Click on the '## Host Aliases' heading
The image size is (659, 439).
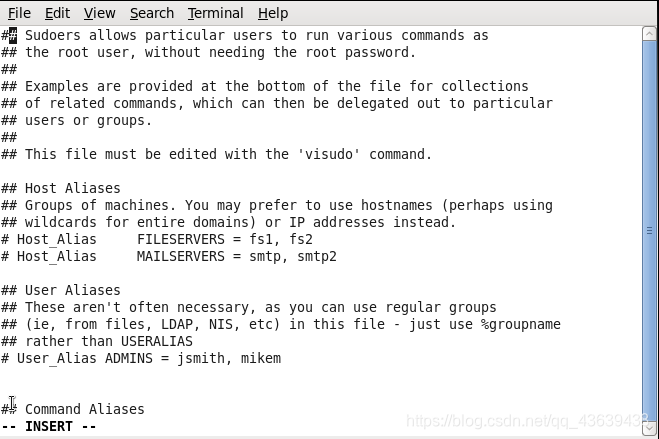pos(61,188)
